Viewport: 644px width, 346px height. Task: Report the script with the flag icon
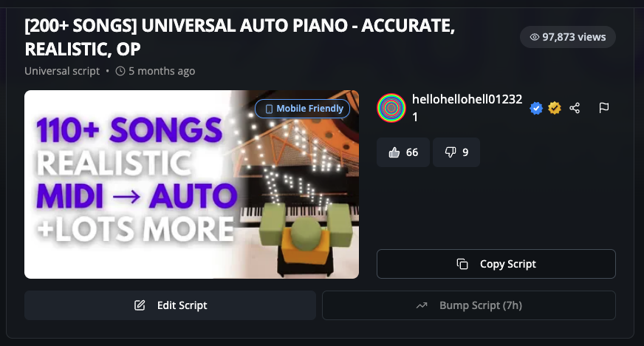click(x=604, y=108)
